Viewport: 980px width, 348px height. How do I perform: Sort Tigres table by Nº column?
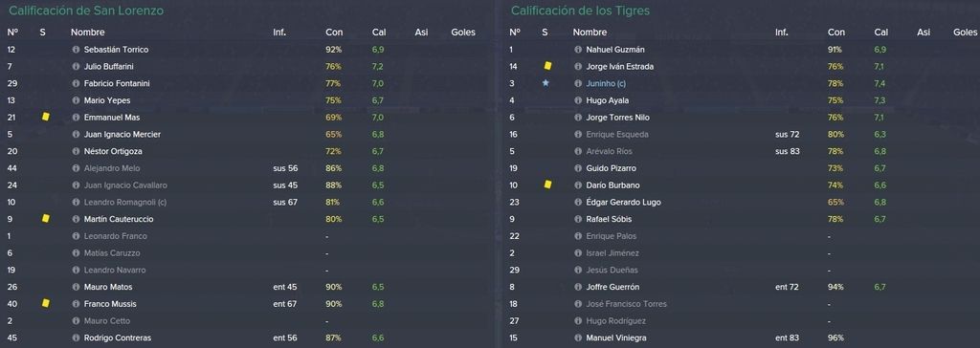click(515, 32)
